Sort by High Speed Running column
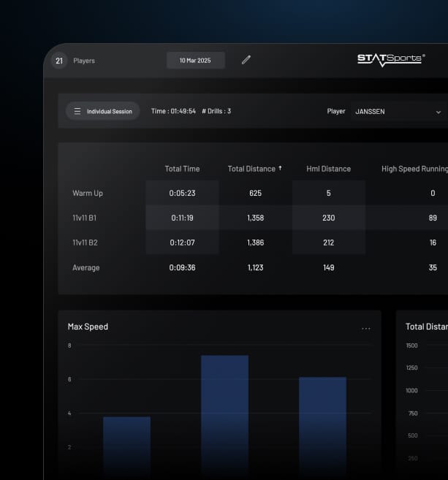The width and height of the screenshot is (448, 480). (414, 169)
